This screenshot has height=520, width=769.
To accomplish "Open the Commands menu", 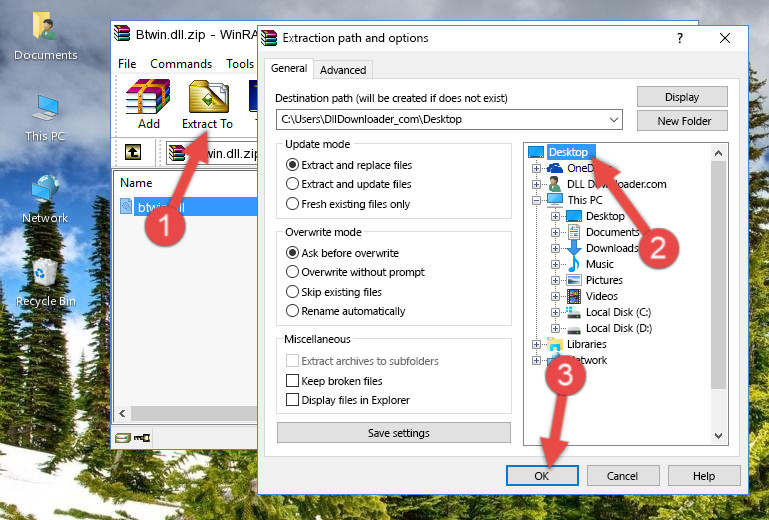I will click(x=181, y=64).
